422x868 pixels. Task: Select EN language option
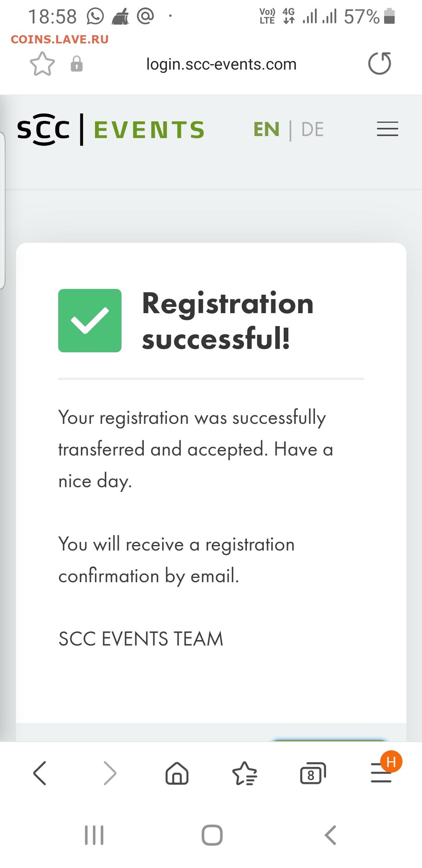point(266,129)
